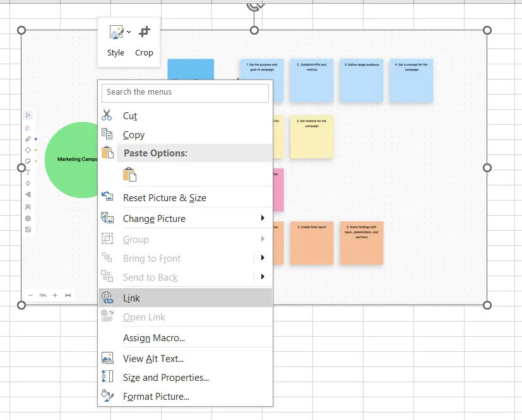Image resolution: width=522 pixels, height=420 pixels.
Task: Open View Alt Text...
Action: 185,358
